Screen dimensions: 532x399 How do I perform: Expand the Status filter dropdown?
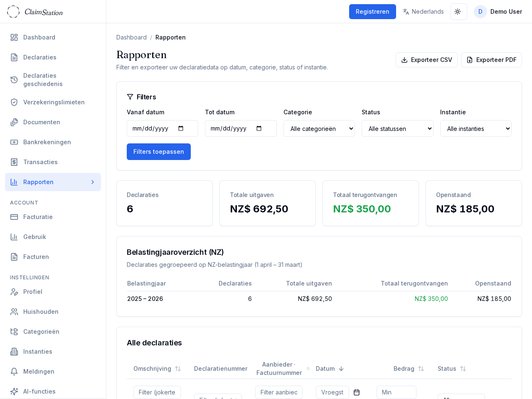(397, 128)
